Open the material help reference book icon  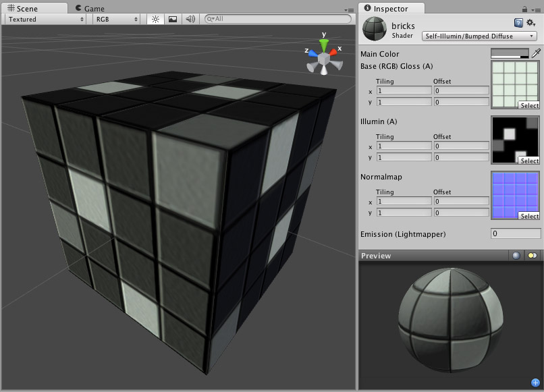pyautogui.click(x=518, y=22)
